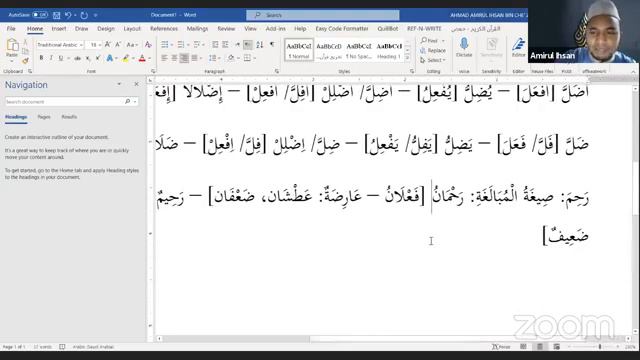Click the Decrease Font Size icon
This screenshot has height=360, width=640.
pos(118,44)
